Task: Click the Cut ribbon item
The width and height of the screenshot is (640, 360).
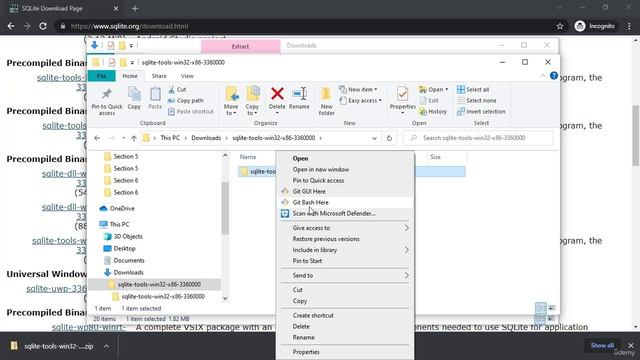Action: click(178, 89)
